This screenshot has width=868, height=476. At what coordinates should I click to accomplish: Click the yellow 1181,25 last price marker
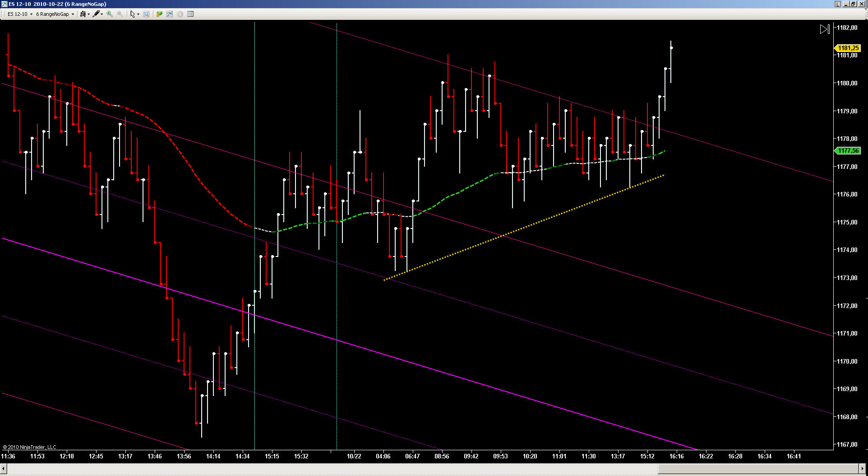pos(848,48)
